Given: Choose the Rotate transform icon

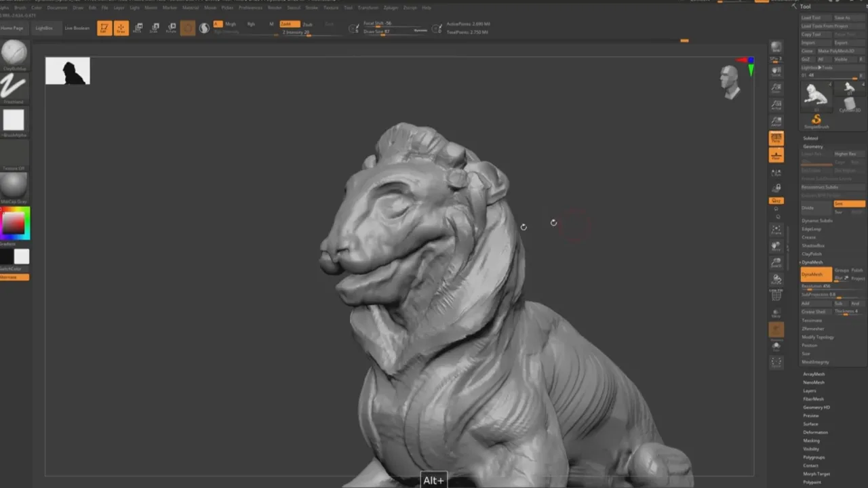Looking at the screenshot, I should point(170,28).
